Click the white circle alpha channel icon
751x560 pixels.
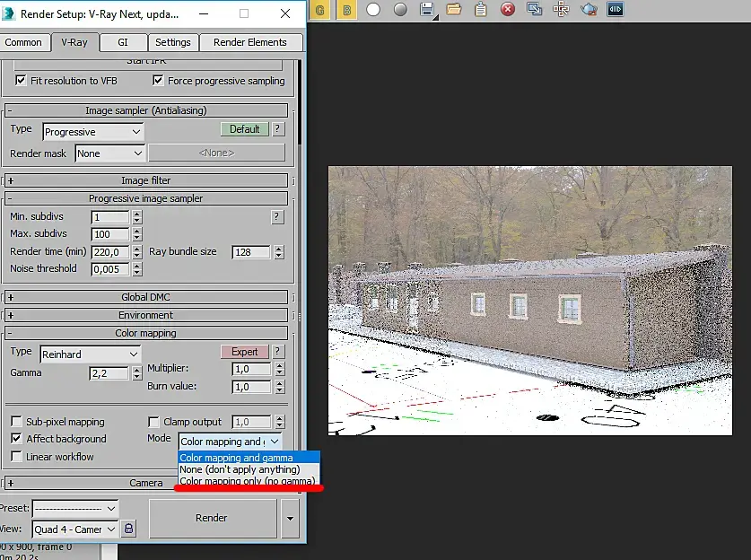tap(373, 10)
